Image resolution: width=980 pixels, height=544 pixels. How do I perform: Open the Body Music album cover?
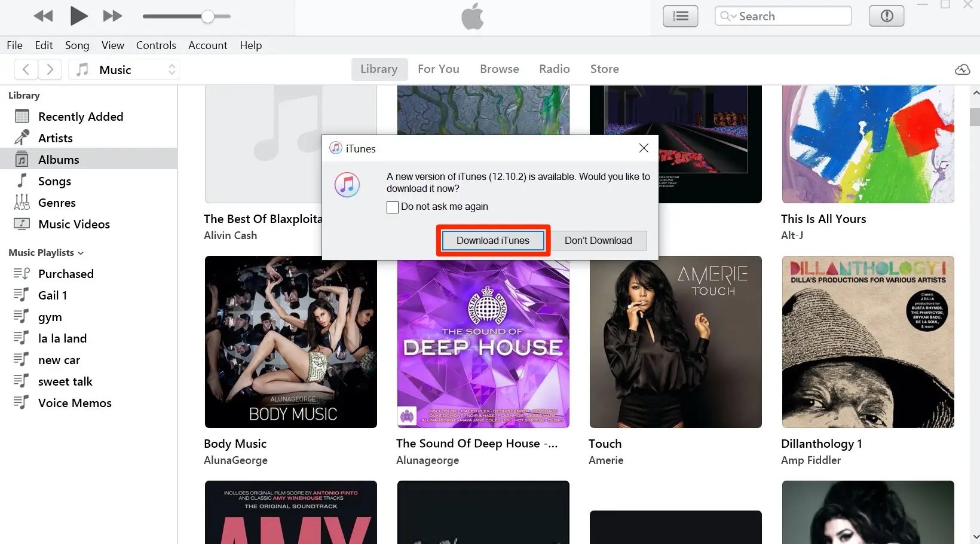coord(291,342)
